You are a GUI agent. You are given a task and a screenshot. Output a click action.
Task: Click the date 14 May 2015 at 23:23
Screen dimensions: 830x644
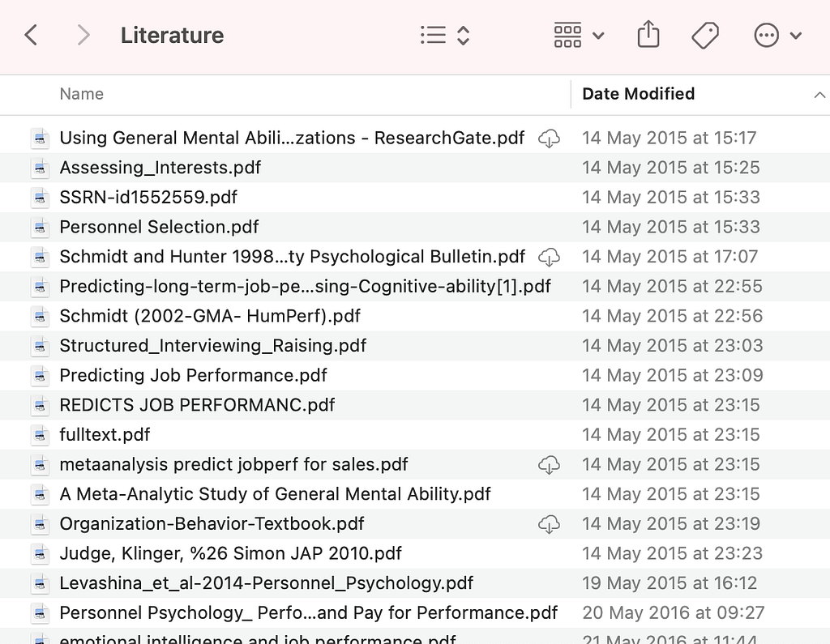pyautogui.click(x=672, y=553)
